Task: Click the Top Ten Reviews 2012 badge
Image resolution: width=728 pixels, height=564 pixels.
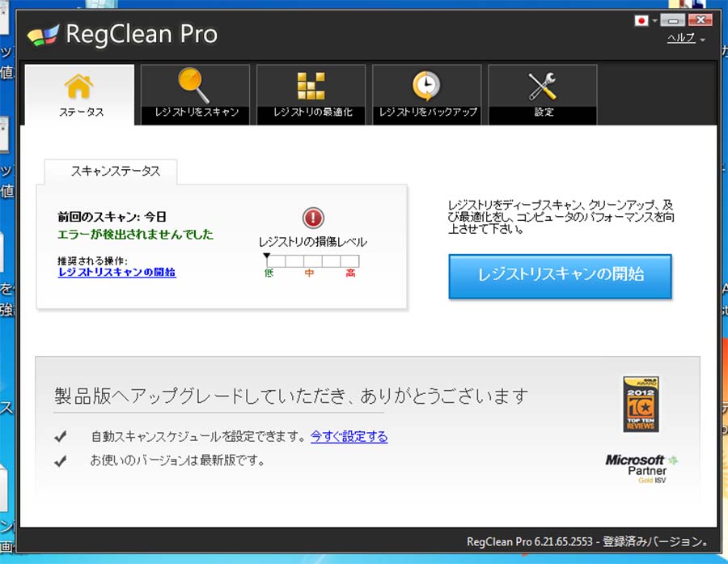Action: tap(638, 405)
